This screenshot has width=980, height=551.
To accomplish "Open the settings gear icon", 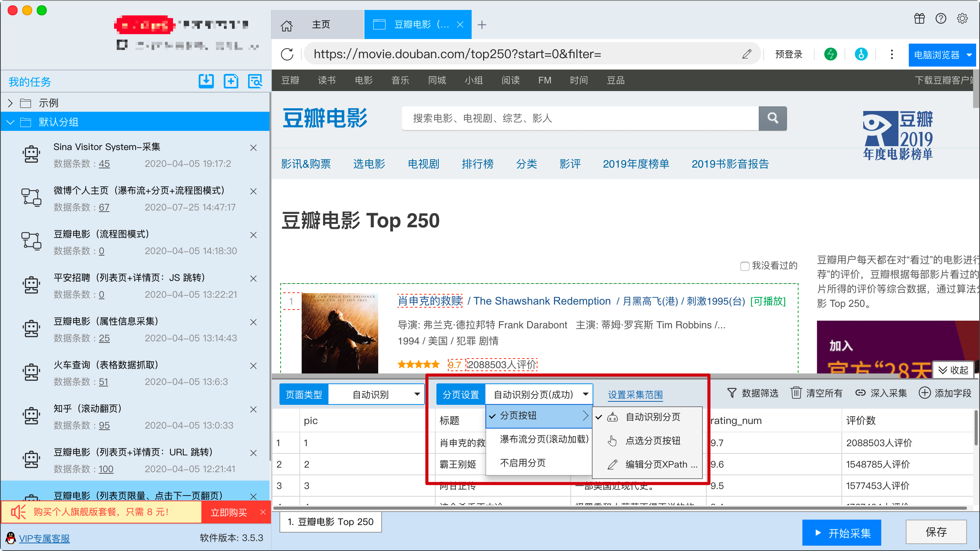I will pos(962,18).
